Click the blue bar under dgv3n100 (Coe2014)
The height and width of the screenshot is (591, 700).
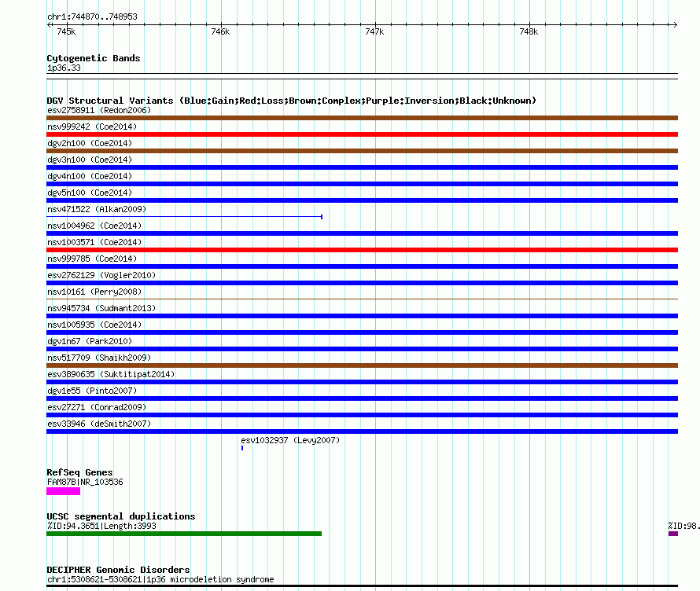click(362, 167)
